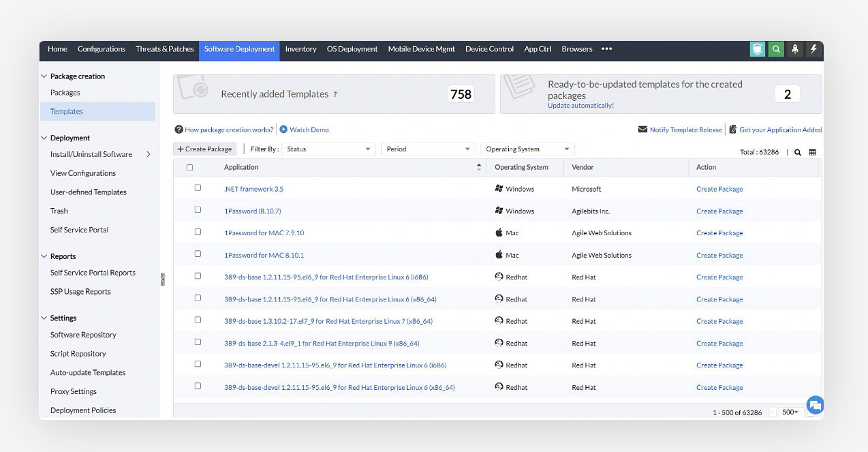The image size is (868, 452).
Task: Select the rocket icon in the top bar
Action: click(x=795, y=49)
